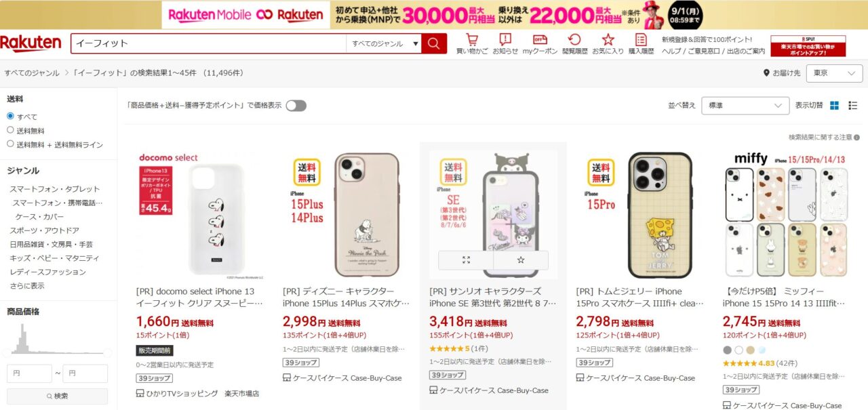
Task: Open the notifications (お知らせ) icon
Action: tap(505, 44)
